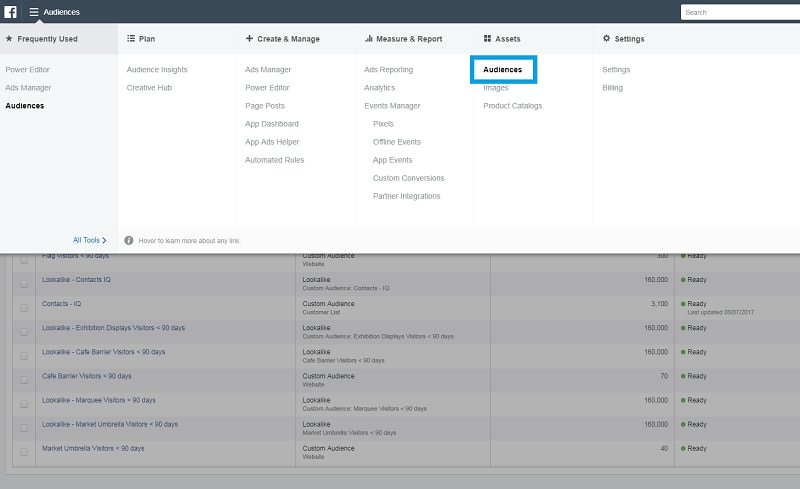Click the bar chart icon beside Measure & Report
Image resolution: width=800 pixels, height=489 pixels.
(368, 38)
